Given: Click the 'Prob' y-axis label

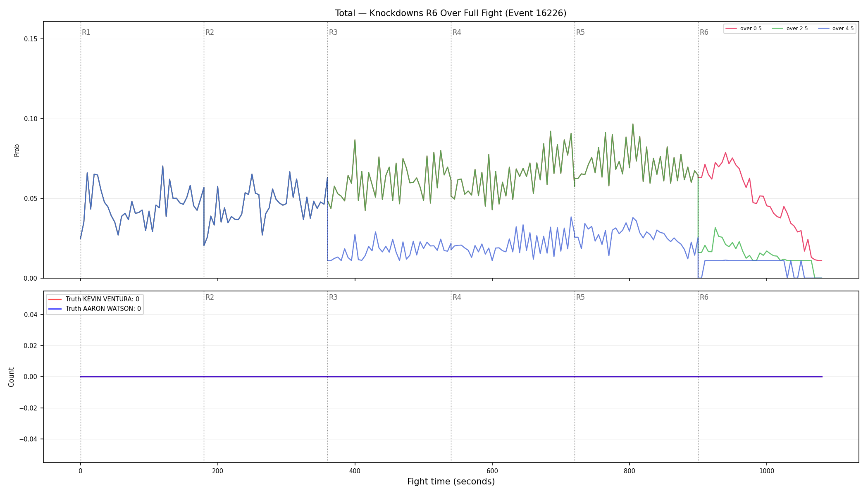Looking at the screenshot, I should 17,150.
